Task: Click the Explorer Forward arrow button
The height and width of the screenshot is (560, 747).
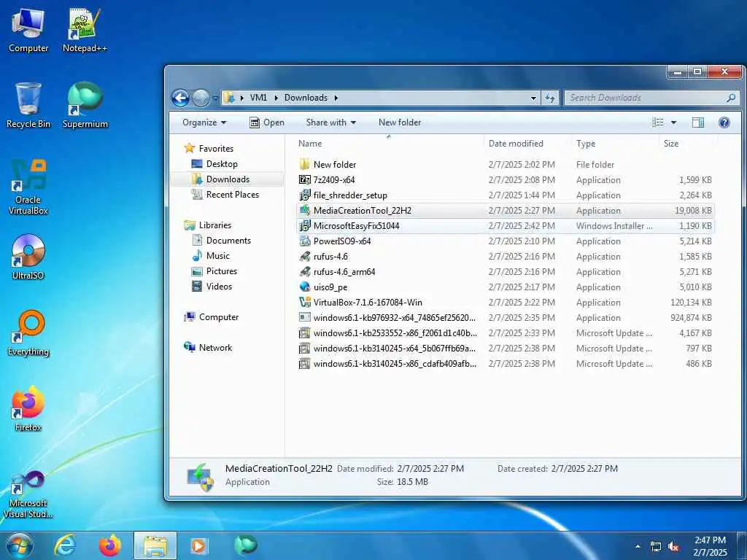Action: (201, 98)
